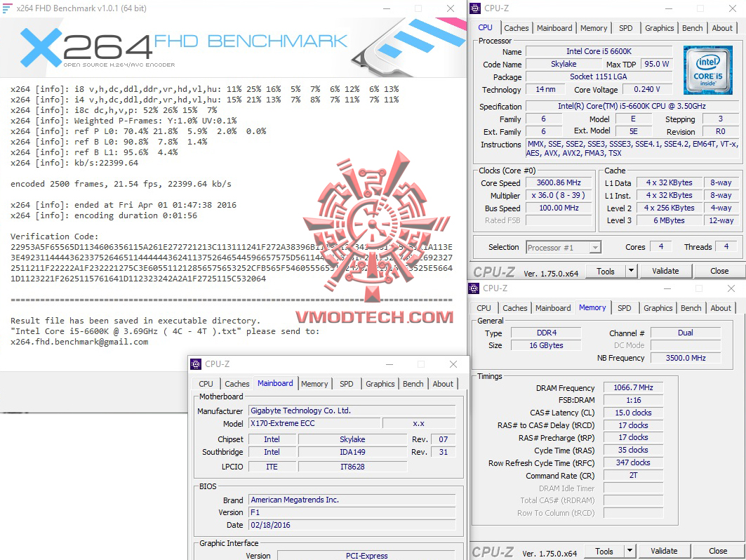Open SPD tab in top CPU-Z window

625,28
